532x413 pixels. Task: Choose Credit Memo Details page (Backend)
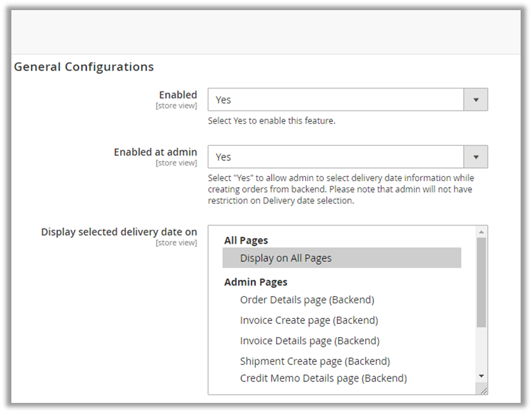(323, 378)
